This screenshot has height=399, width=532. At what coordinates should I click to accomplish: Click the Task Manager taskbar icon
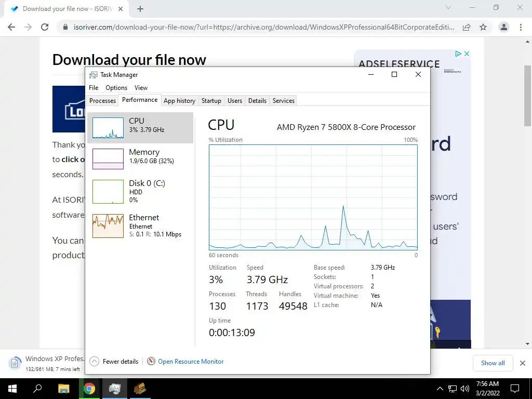point(115,389)
